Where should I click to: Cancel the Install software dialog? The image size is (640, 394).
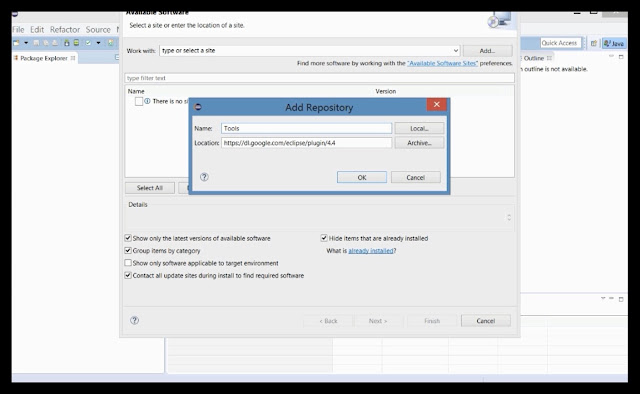pos(486,321)
